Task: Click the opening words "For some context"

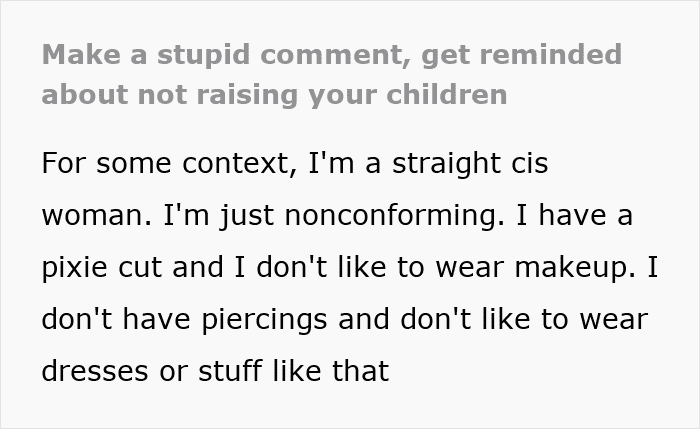Action: 152,164
